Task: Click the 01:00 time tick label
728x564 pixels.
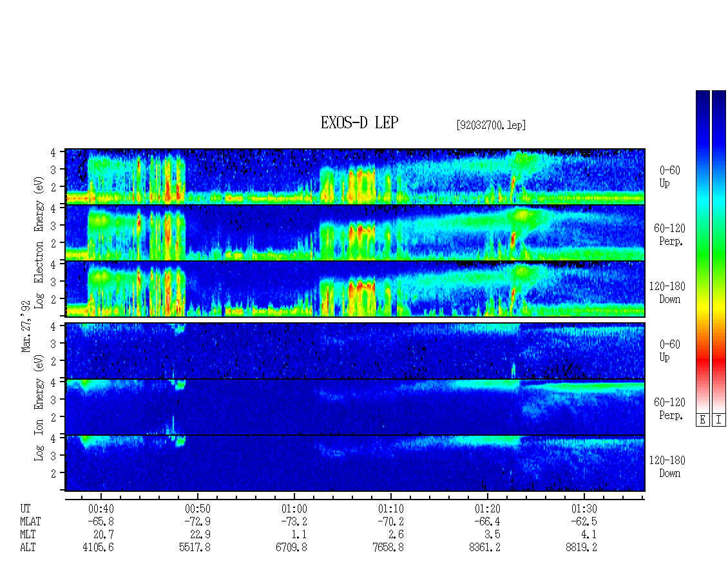Action: coord(294,509)
